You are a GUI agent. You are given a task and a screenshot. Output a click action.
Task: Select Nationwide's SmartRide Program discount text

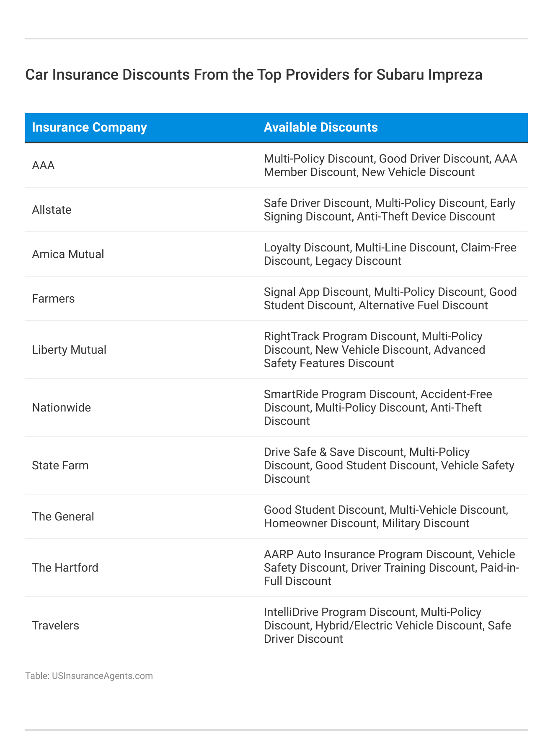[x=339, y=394]
